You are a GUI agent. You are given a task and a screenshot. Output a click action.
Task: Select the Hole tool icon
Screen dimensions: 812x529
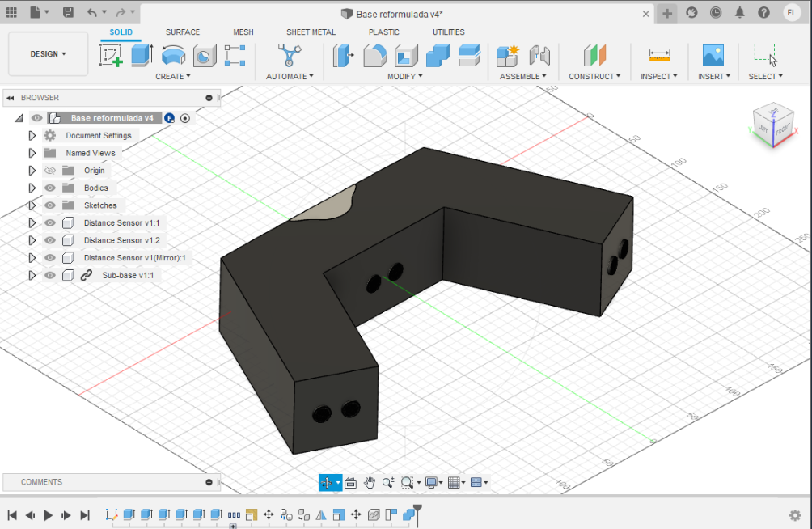coord(205,56)
